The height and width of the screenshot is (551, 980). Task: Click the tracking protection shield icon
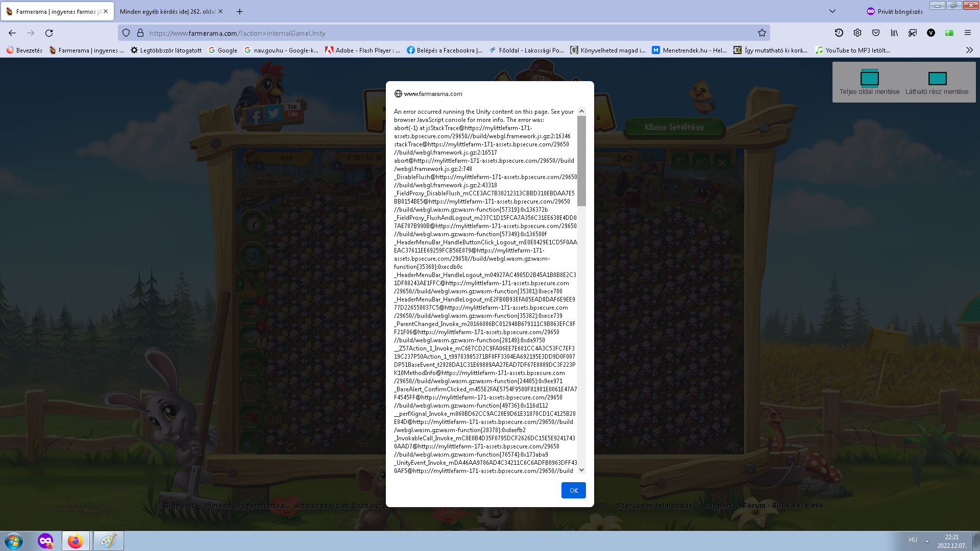[x=126, y=33]
